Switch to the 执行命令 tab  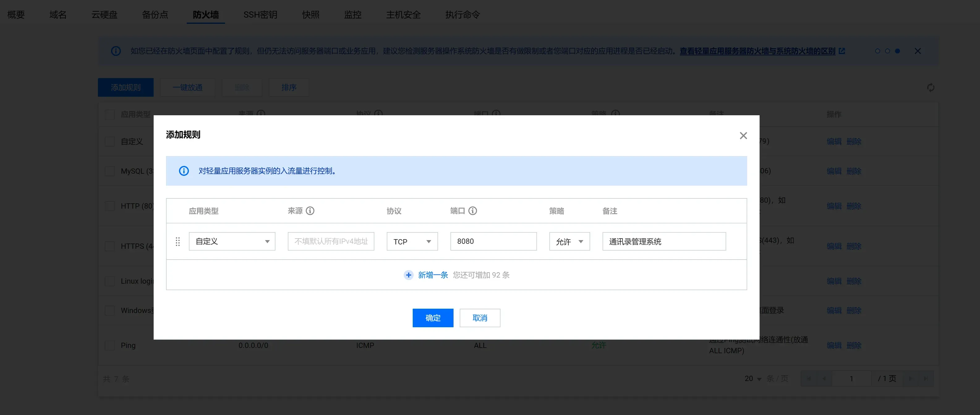[x=462, y=15]
